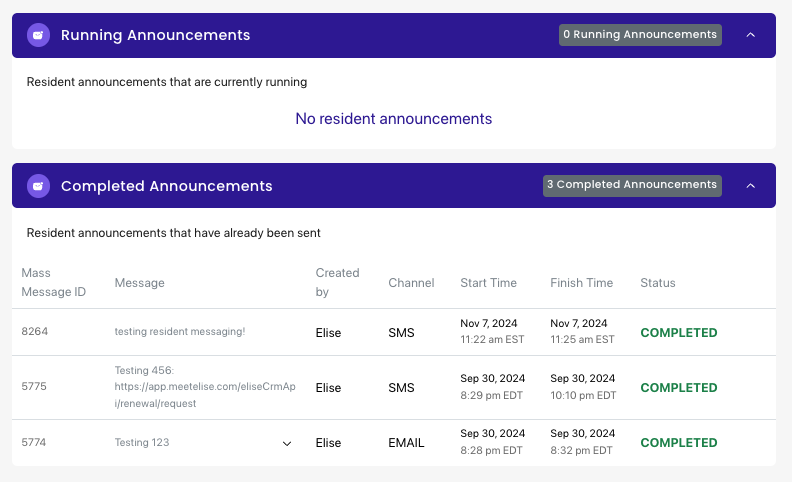The image size is (792, 482).
Task: Click the EMAIL channel cell
Action: 406,443
